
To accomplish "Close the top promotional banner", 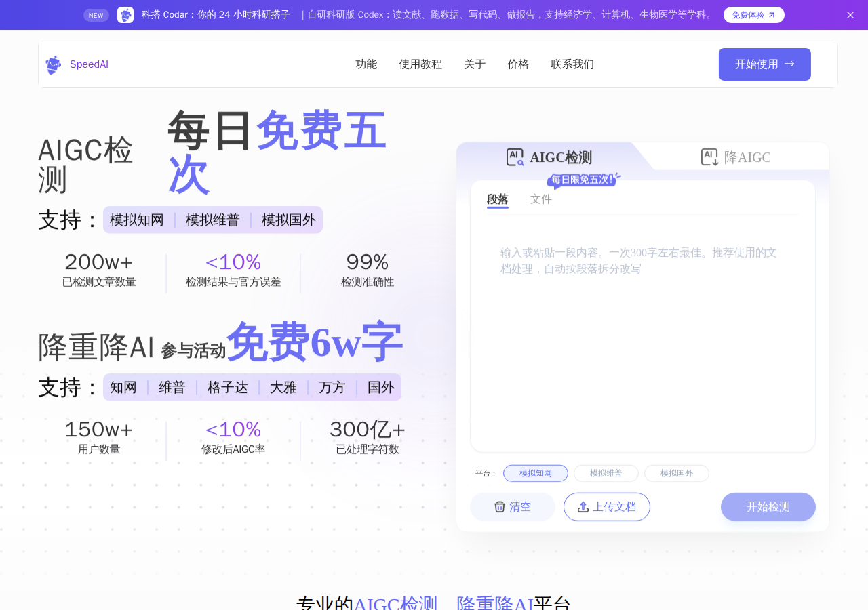I will tap(850, 15).
